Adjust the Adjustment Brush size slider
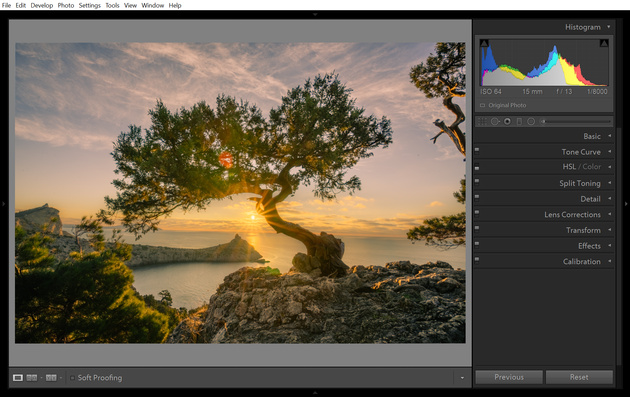This screenshot has height=397, width=630. 576,121
